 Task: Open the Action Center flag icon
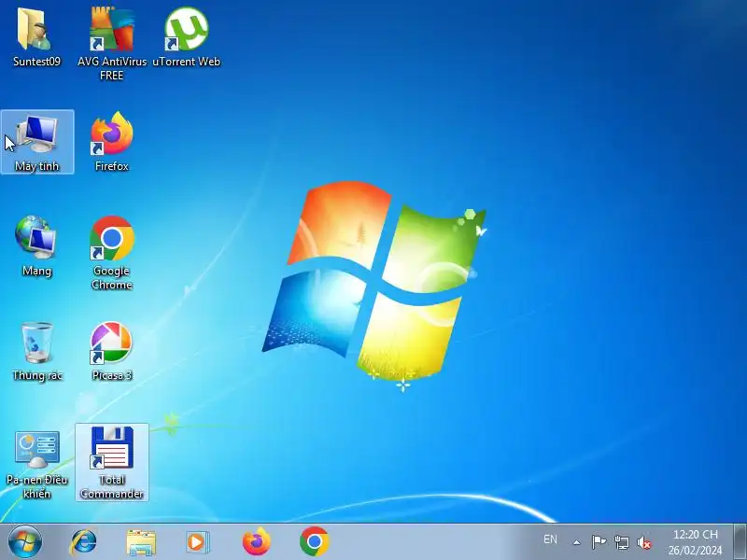pyautogui.click(x=599, y=542)
